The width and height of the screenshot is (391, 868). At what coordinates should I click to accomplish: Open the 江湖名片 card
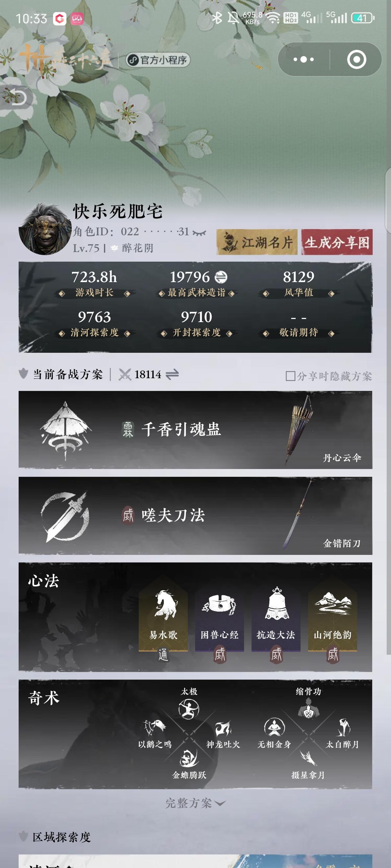pyautogui.click(x=257, y=242)
